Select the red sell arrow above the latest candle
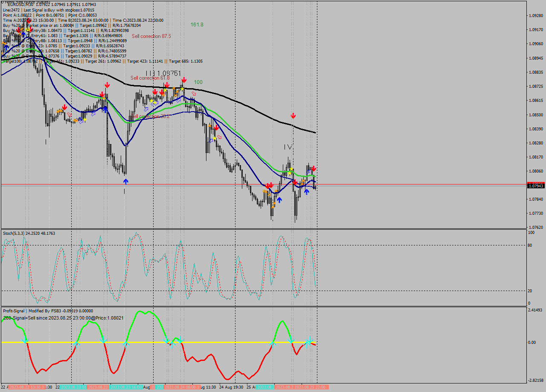 click(x=314, y=169)
